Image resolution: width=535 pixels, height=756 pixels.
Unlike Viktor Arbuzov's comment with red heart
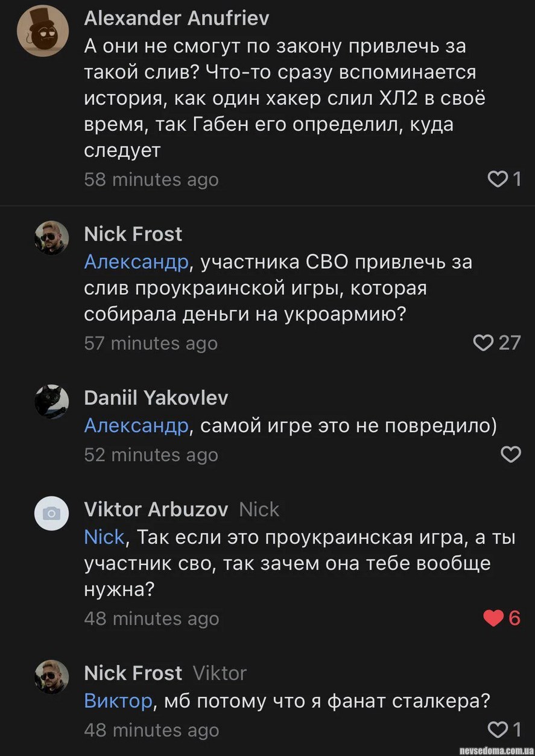point(493,618)
